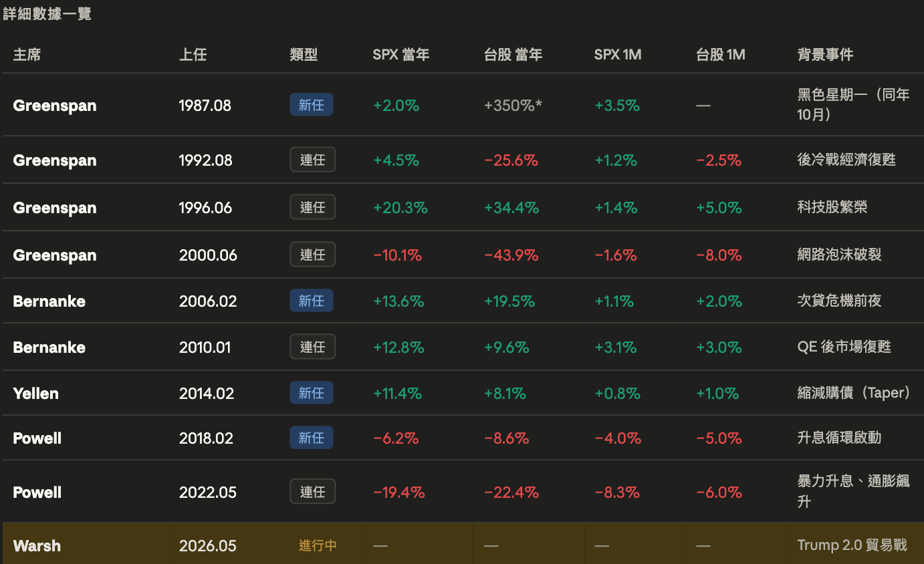
Task: Click the 黑色星期一 background event text
Action: coord(854,105)
